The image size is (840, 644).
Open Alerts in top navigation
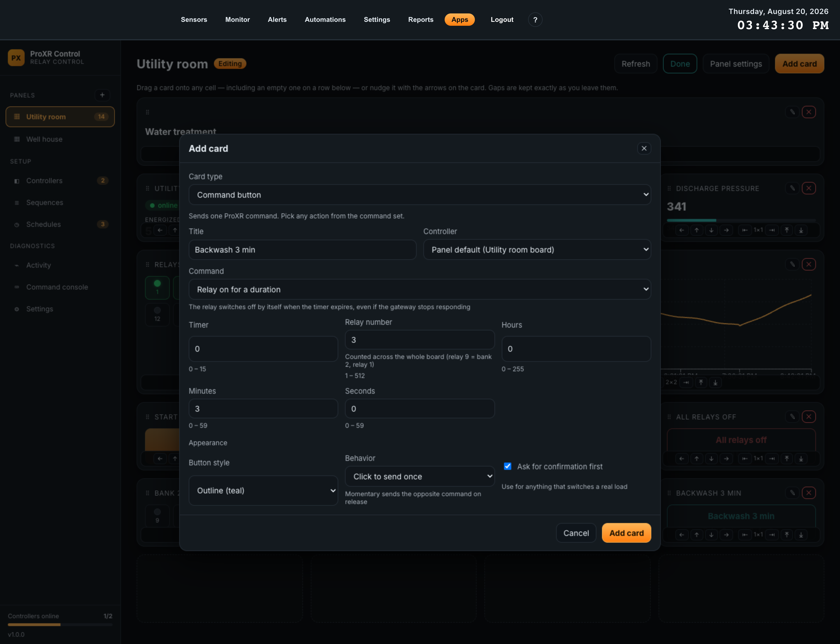click(277, 20)
